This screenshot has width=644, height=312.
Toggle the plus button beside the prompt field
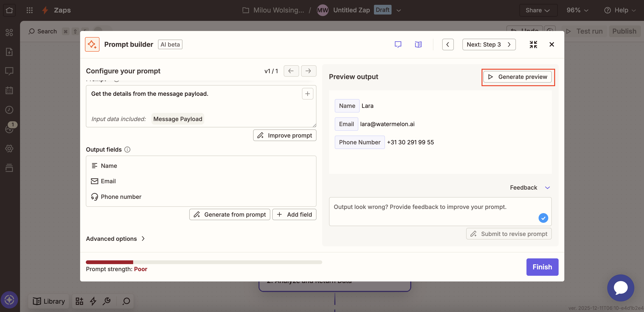(307, 94)
